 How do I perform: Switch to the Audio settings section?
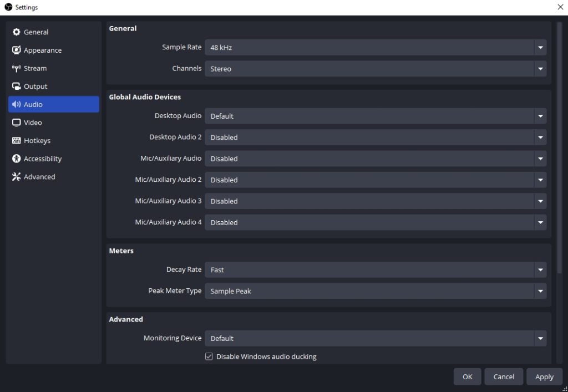33,104
